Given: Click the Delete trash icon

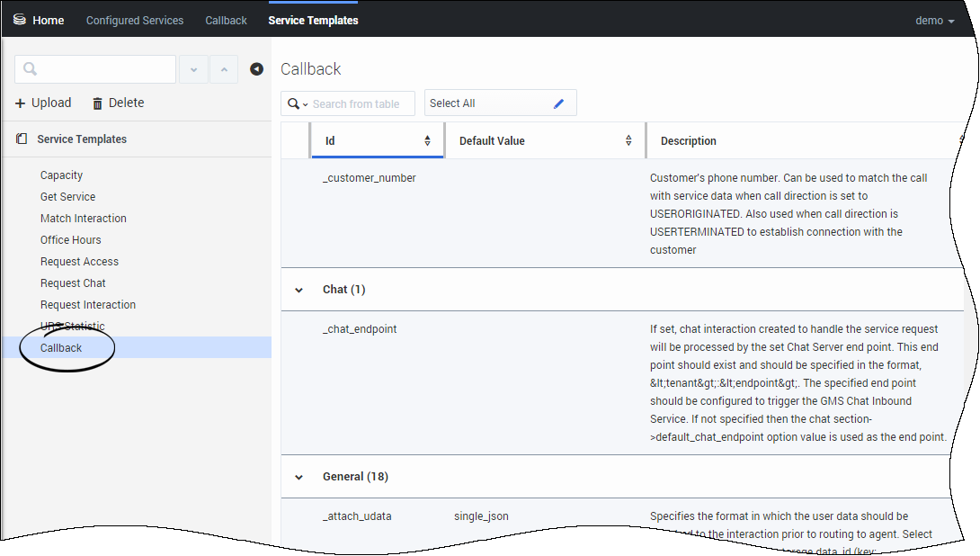Looking at the screenshot, I should 98,103.
